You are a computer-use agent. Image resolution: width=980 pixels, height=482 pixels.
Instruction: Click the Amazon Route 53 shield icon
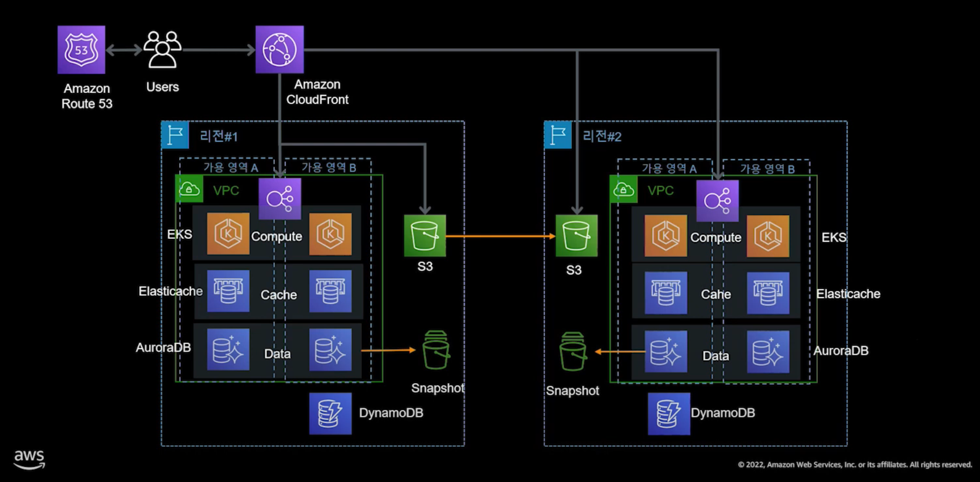(81, 50)
